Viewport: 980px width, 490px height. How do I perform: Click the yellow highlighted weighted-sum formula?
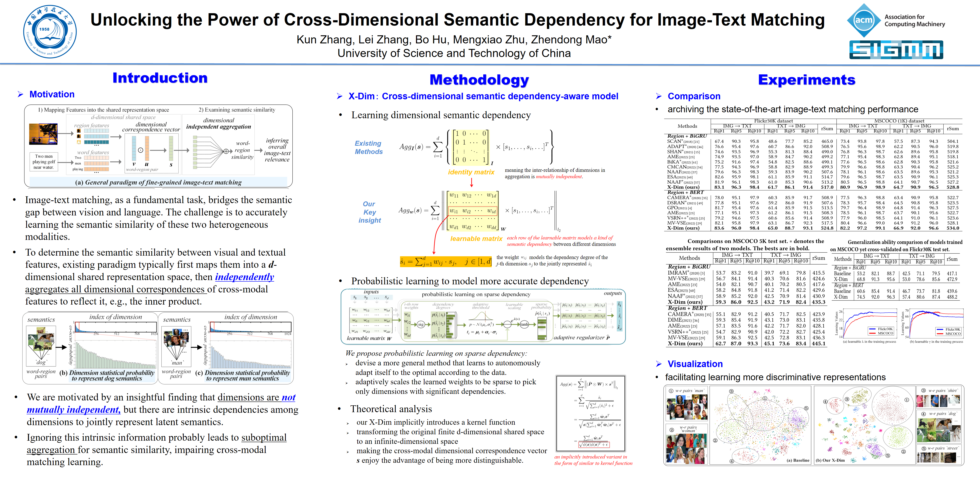(446, 262)
